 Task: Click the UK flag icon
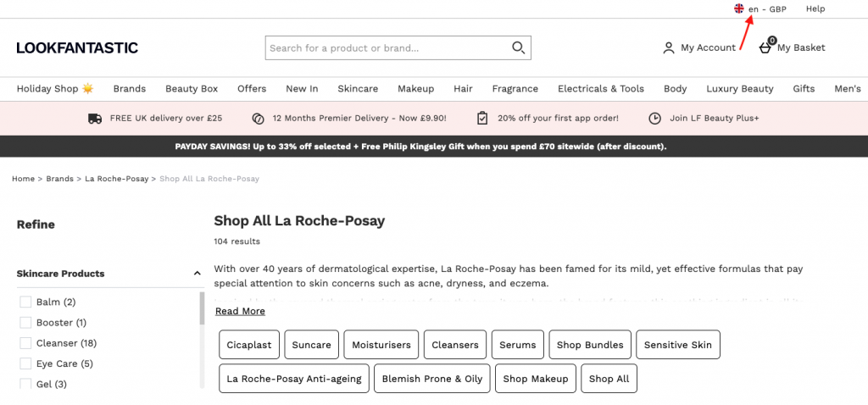coord(739,8)
